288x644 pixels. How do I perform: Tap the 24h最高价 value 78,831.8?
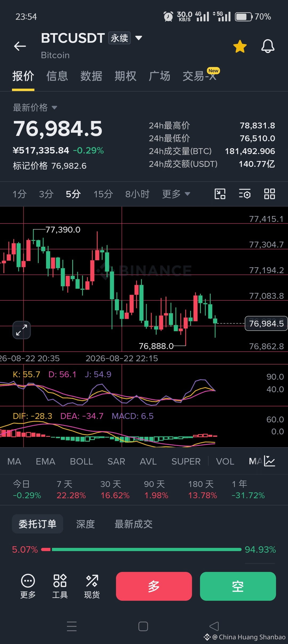coord(257,125)
